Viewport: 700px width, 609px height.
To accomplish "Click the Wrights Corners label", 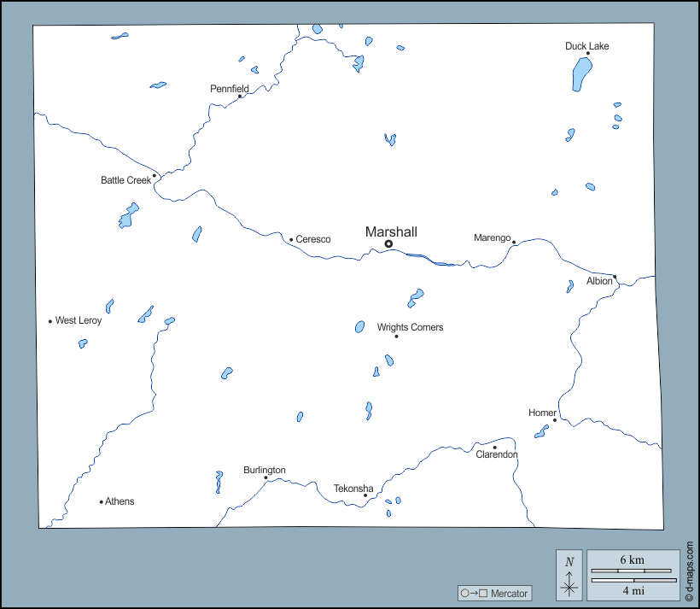I will point(410,327).
